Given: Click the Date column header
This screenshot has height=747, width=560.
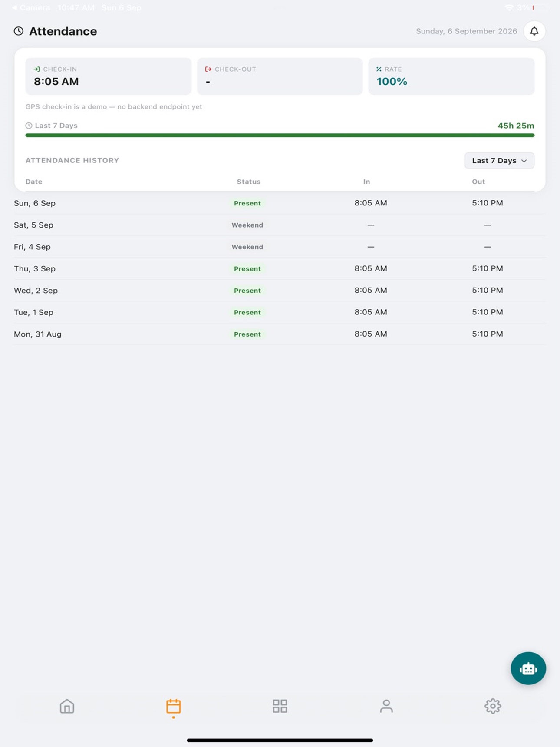Looking at the screenshot, I should point(34,182).
